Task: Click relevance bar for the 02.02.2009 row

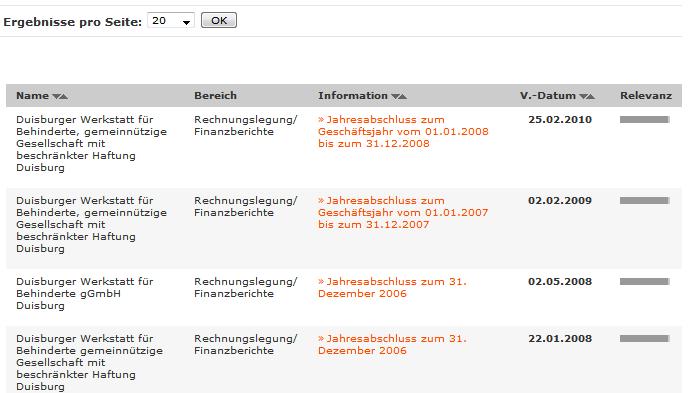Action: (645, 200)
